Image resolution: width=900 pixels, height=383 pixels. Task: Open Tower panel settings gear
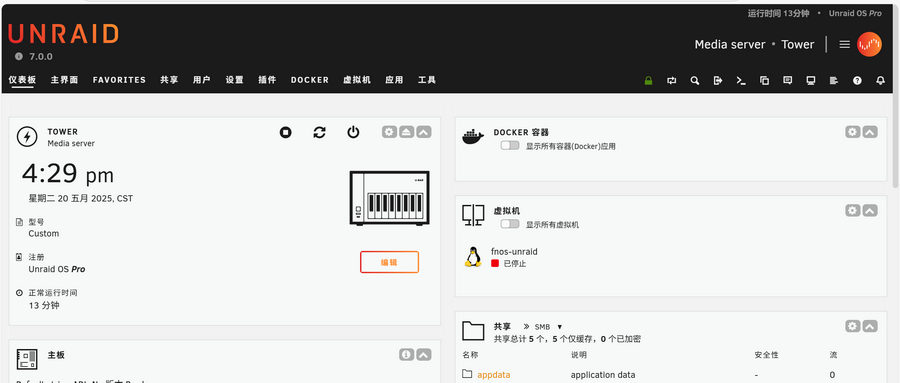(389, 132)
